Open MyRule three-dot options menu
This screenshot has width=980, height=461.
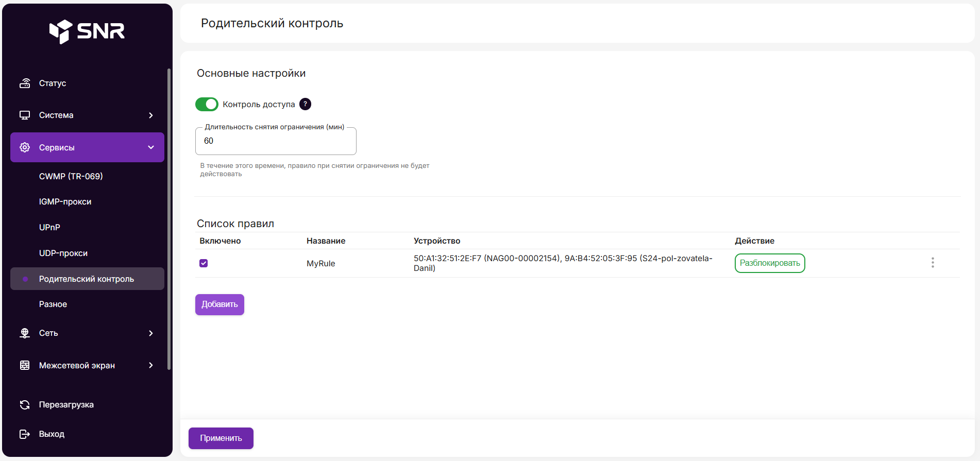pyautogui.click(x=932, y=263)
